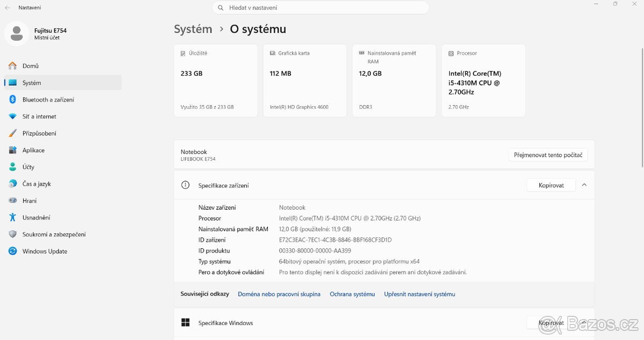Open Čas a jazyk settings
Image resolution: width=644 pixels, height=340 pixels.
click(36, 184)
